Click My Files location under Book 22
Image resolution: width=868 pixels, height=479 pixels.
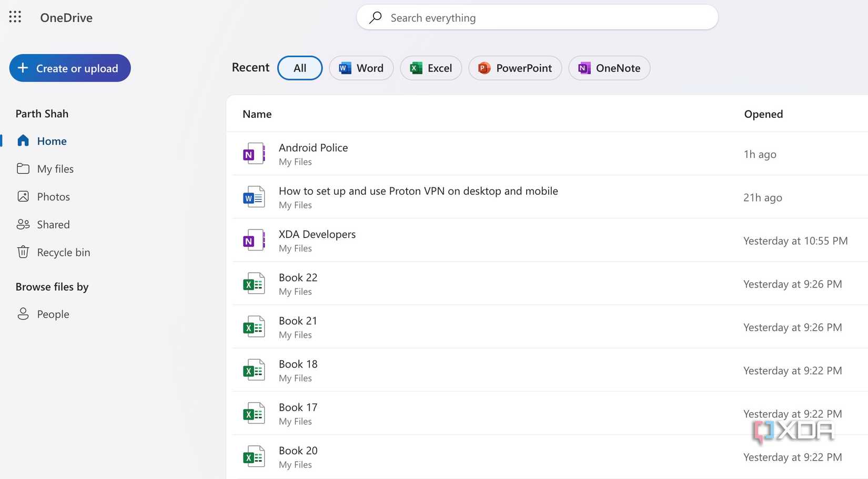point(295,291)
